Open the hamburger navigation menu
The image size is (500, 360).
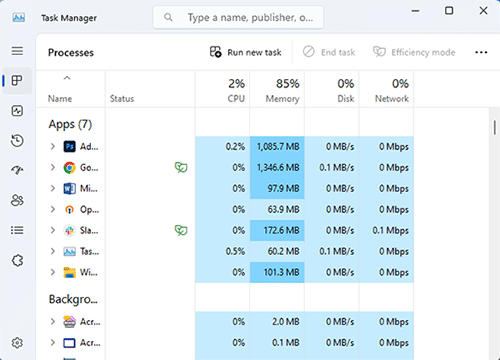click(x=17, y=51)
